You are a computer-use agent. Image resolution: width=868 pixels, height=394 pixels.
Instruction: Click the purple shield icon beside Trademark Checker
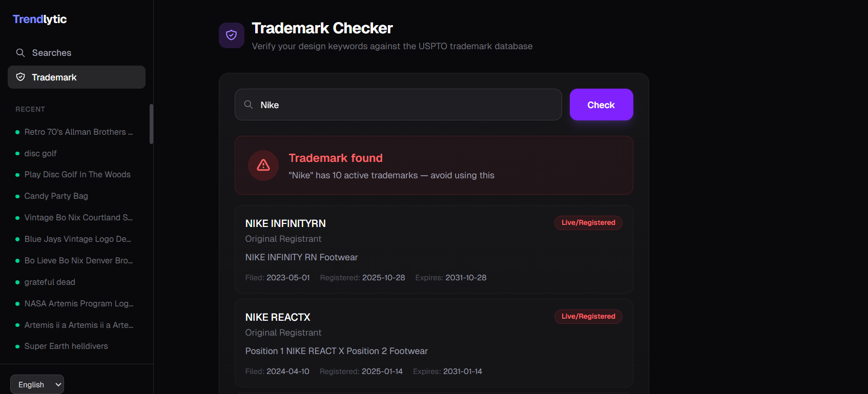pyautogui.click(x=232, y=35)
